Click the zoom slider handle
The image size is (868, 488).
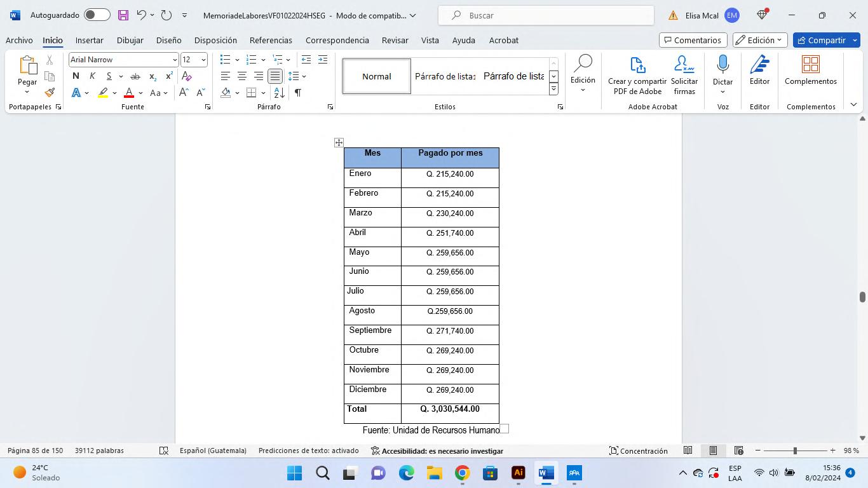(x=794, y=451)
